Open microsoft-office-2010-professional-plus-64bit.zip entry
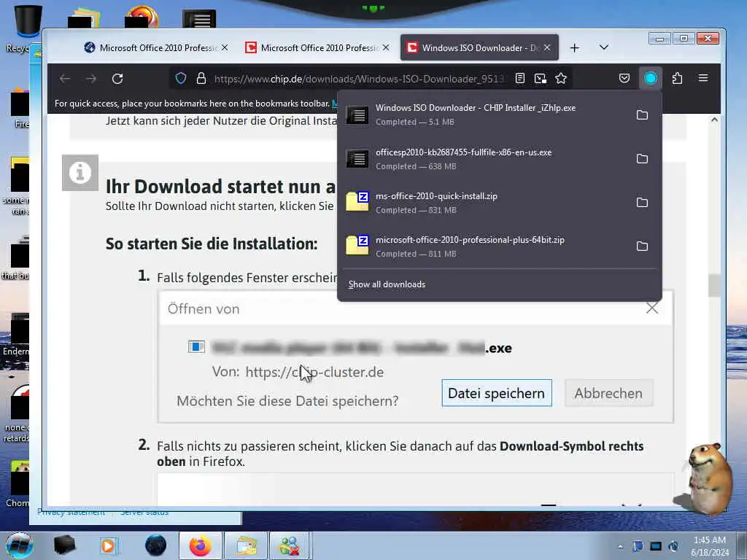Screen dimensions: 747x560 (x=486, y=246)
